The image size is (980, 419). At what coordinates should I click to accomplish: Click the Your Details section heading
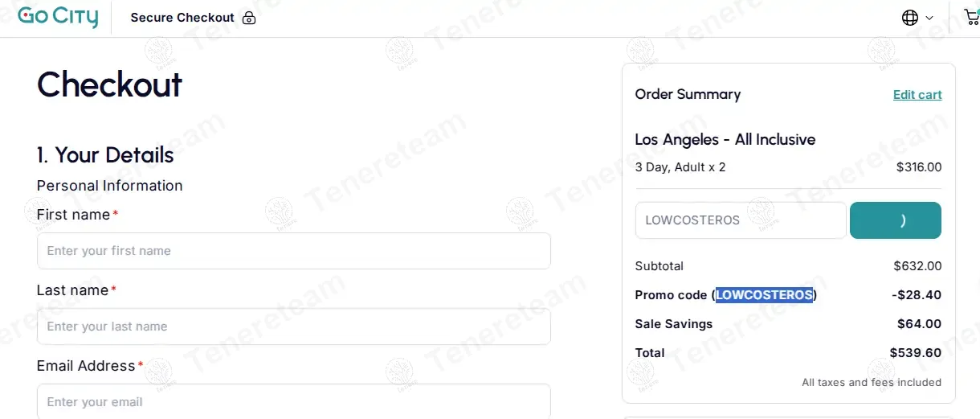[x=105, y=155]
